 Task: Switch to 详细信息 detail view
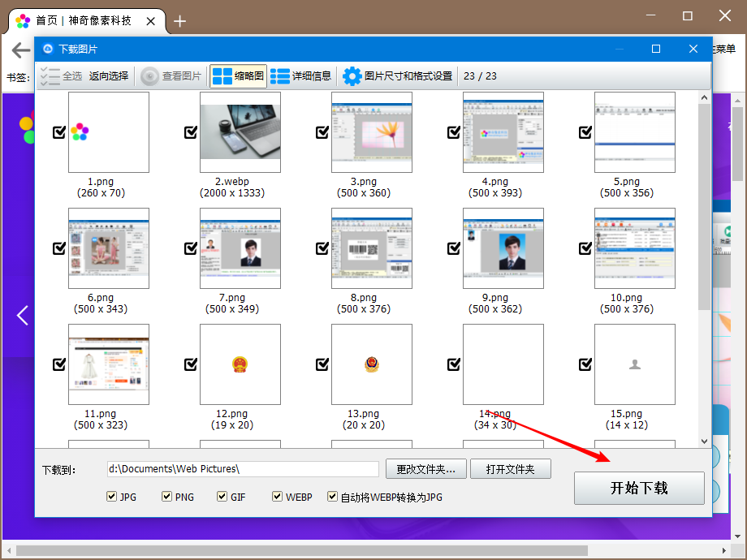pyautogui.click(x=297, y=76)
